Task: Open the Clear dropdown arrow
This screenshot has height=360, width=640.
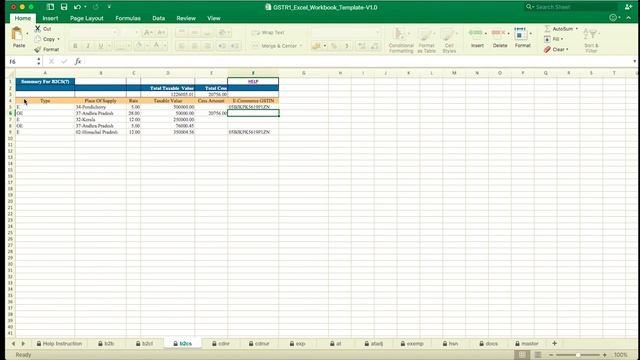Action: click(567, 49)
